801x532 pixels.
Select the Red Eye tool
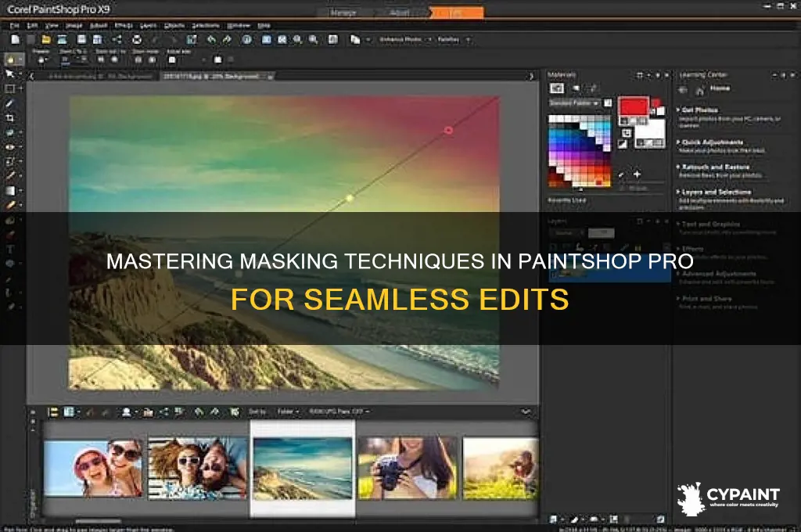[9, 147]
